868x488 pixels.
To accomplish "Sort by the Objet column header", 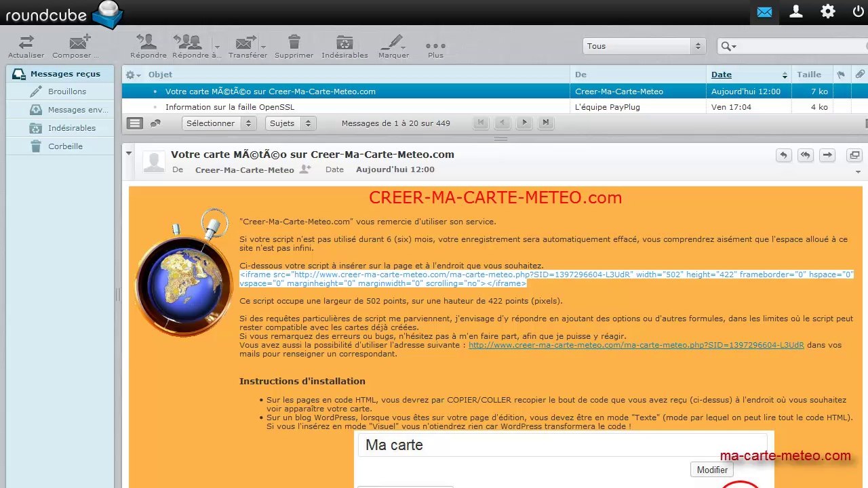I will 160,75.
